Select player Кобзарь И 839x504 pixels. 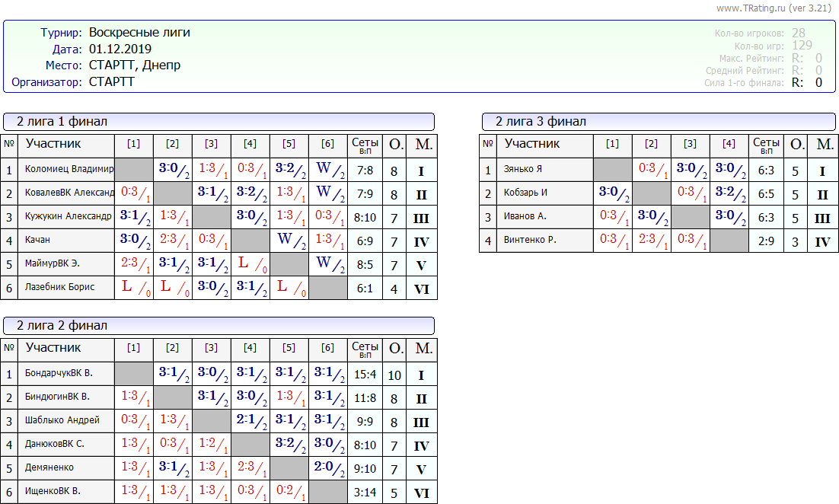[x=525, y=193]
